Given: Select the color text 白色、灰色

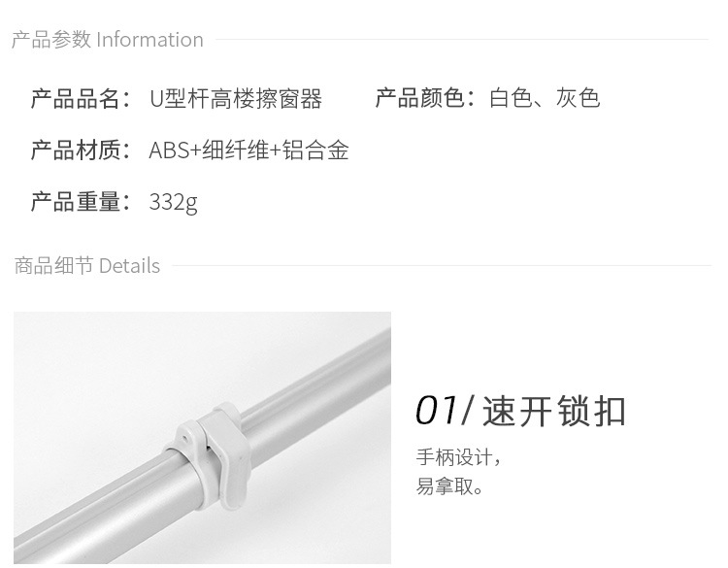Looking at the screenshot, I should click(x=545, y=98).
